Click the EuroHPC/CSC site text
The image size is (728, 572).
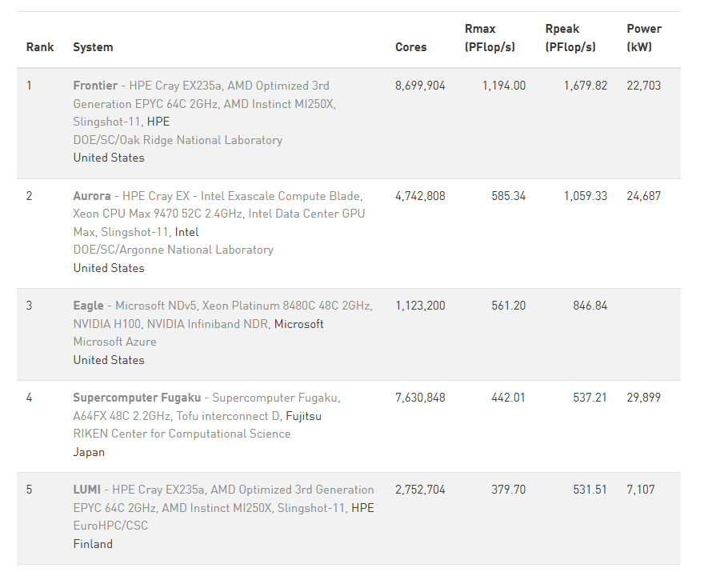tap(110, 526)
